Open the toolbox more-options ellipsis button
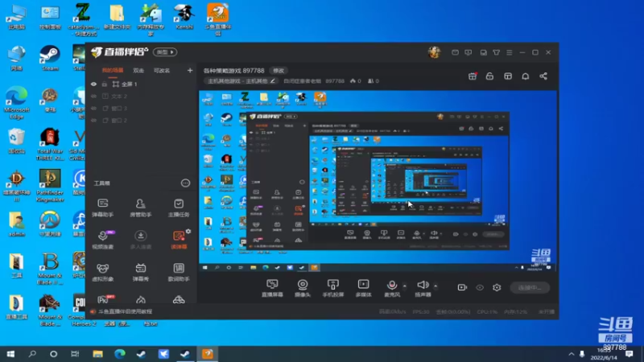Image resolution: width=644 pixels, height=362 pixels. pos(186,183)
